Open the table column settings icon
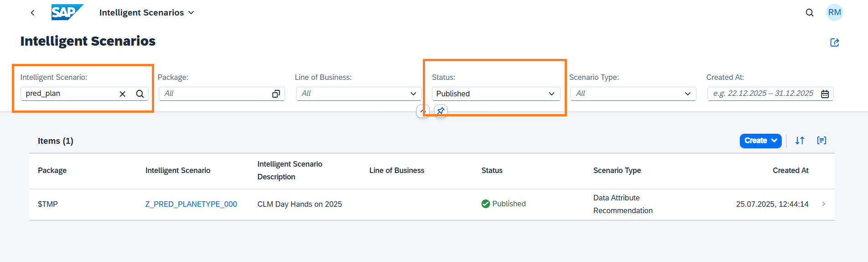Screen dimensions: 868x262 (x=821, y=141)
